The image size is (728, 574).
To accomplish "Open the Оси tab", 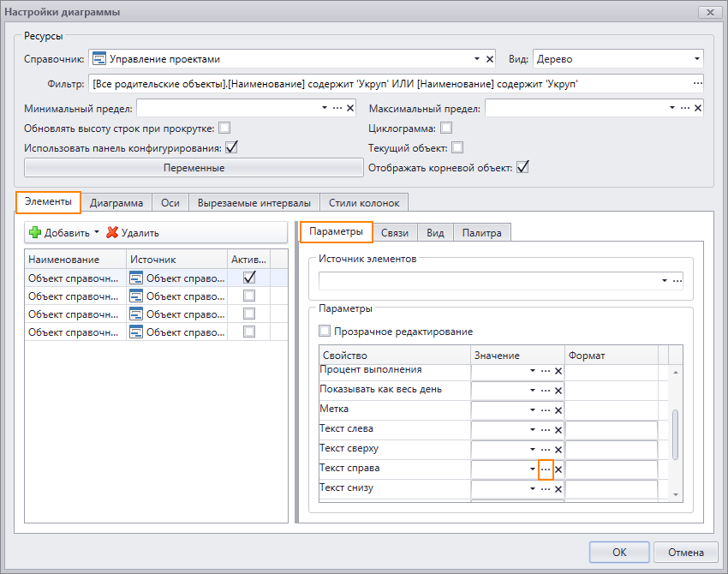I will (x=170, y=203).
